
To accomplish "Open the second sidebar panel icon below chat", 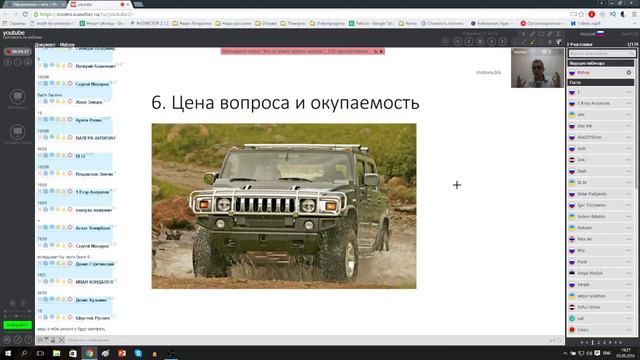I will coord(18,132).
